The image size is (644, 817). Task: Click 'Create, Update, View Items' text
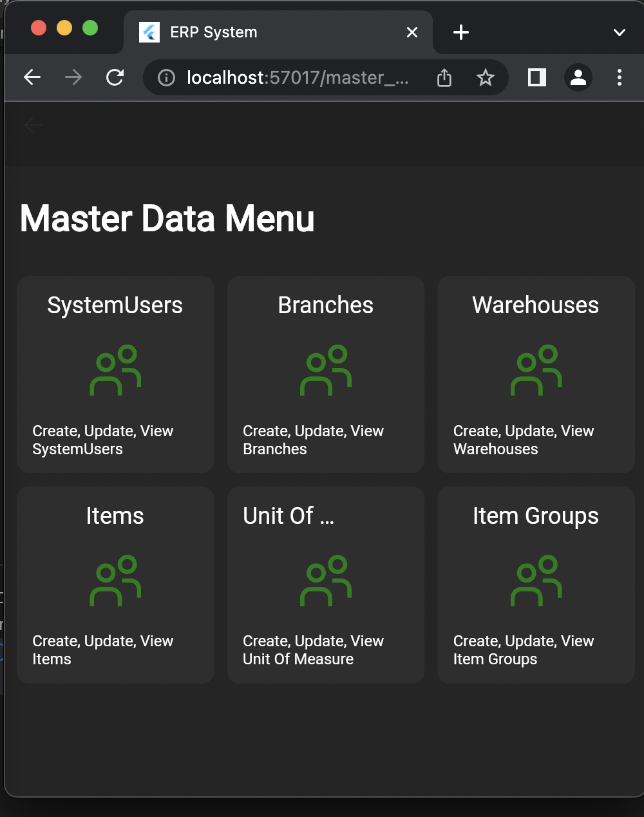(103, 650)
